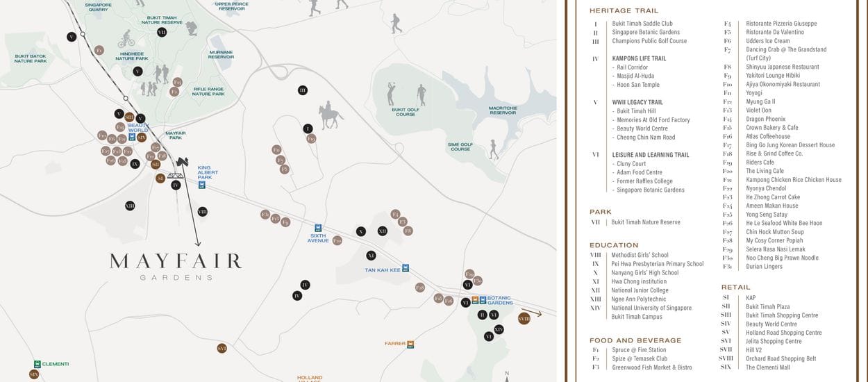Click the jogger silhouette by MacRitchie Reservoir
Screen dimensions: 868x382
point(494,150)
